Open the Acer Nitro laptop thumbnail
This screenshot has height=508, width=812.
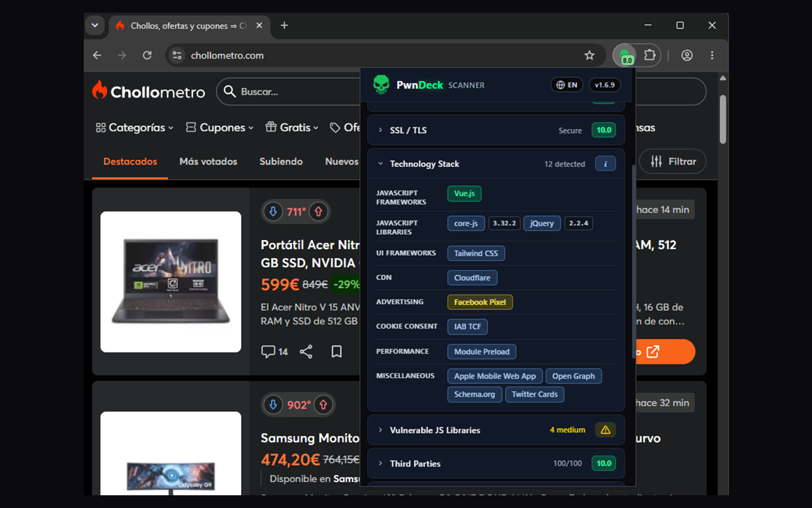tap(171, 282)
